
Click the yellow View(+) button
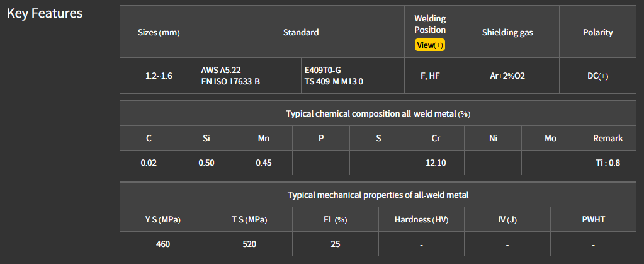pos(430,45)
